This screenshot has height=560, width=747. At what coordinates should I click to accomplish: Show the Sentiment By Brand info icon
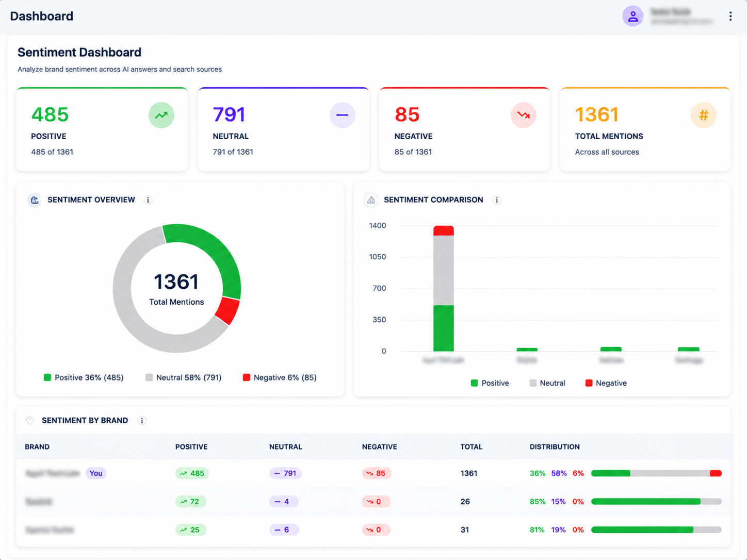142,421
